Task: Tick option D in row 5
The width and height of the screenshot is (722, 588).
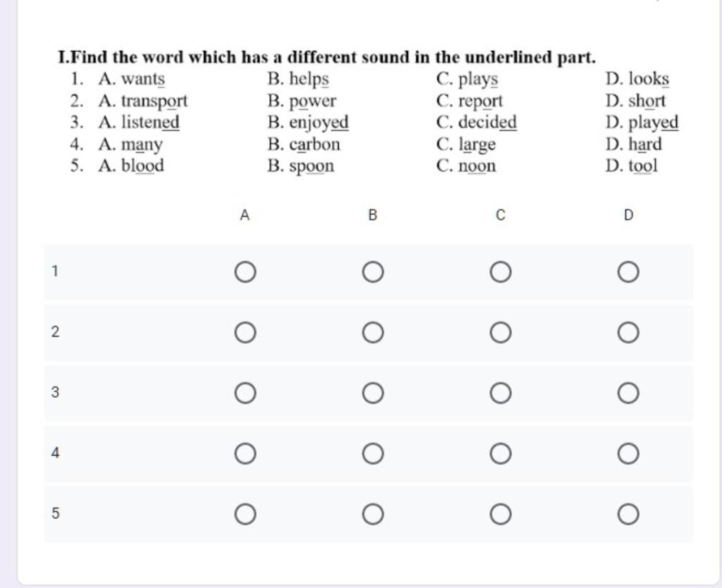Action: [x=628, y=514]
